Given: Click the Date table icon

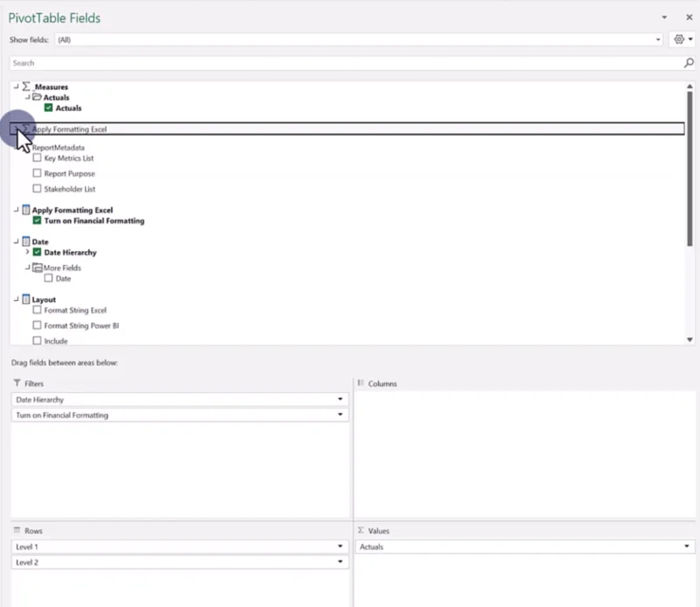Looking at the screenshot, I should [26, 241].
